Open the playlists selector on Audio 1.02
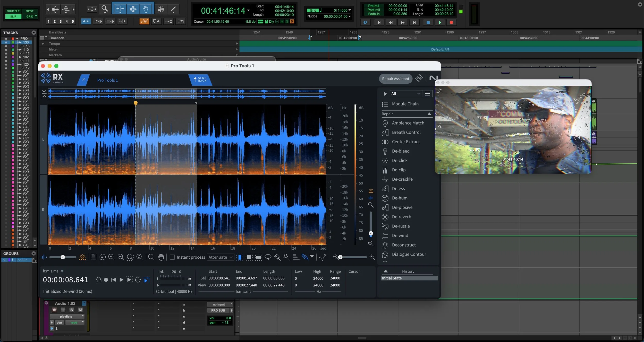 [x=67, y=317]
